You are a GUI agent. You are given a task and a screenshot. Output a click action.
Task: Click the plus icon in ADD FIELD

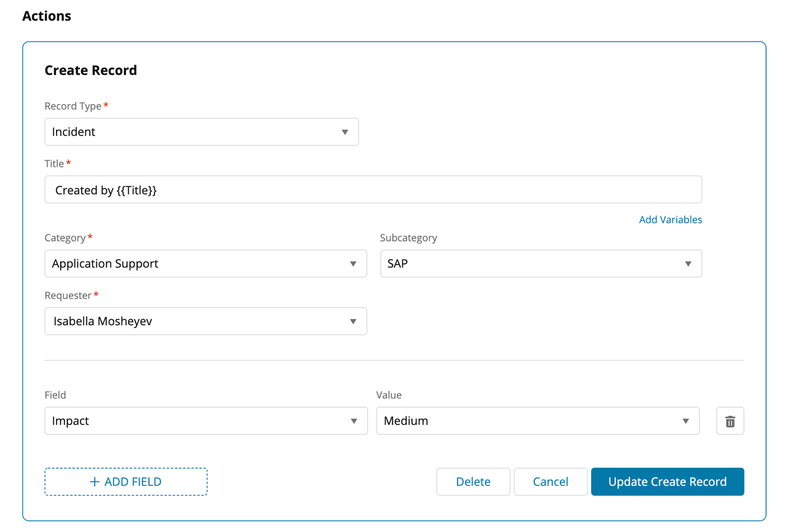pos(95,482)
